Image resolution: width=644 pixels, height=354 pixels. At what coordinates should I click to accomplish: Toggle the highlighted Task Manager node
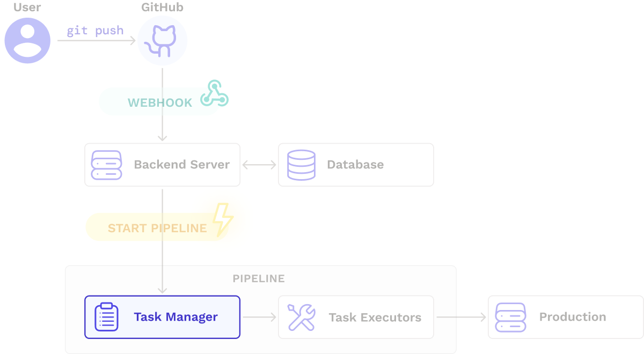pyautogui.click(x=162, y=317)
